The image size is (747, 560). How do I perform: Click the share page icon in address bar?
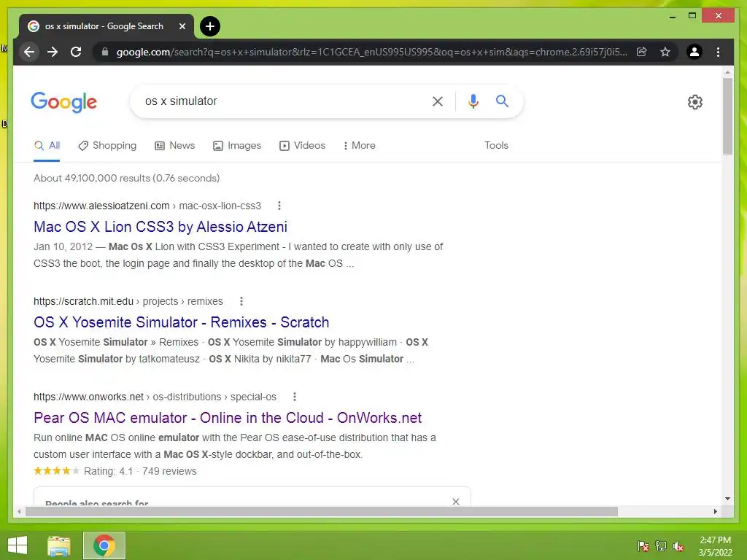tap(642, 52)
